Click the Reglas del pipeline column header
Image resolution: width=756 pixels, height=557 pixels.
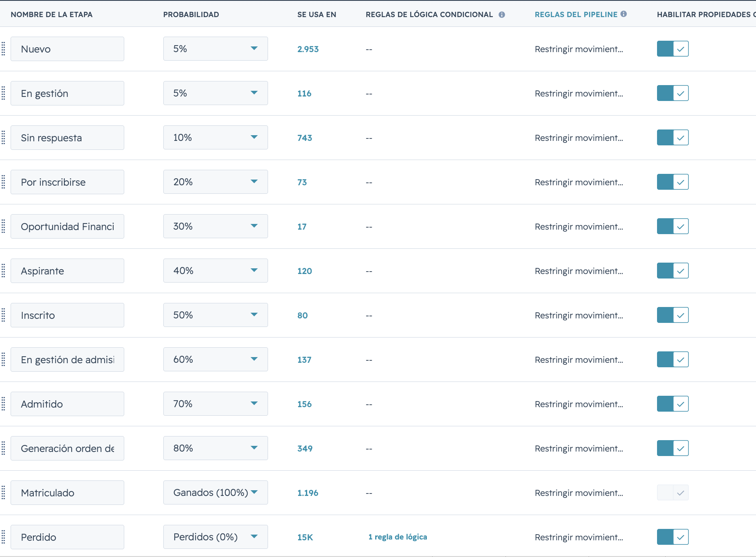[576, 15]
